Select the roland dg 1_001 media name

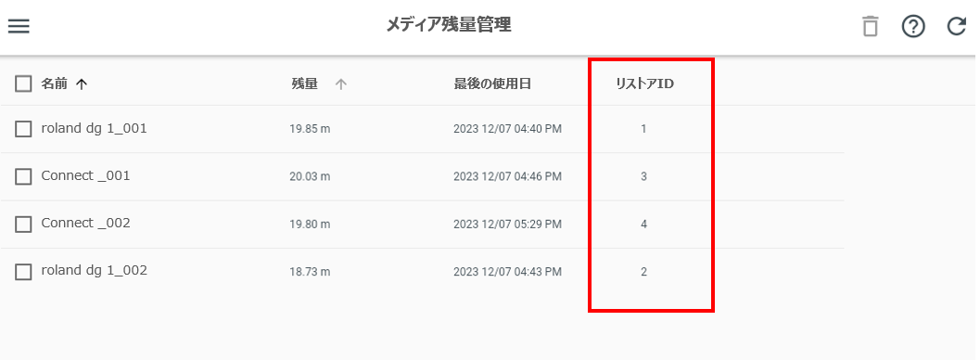click(94, 128)
